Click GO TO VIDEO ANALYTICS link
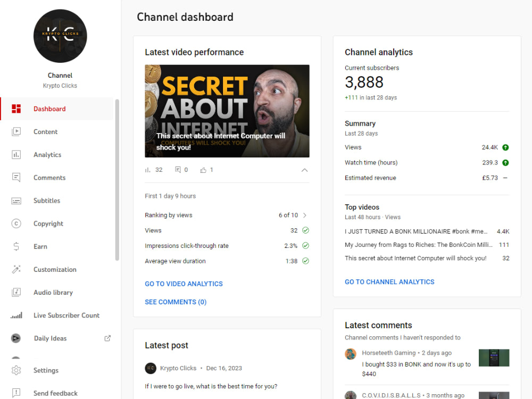 184,284
